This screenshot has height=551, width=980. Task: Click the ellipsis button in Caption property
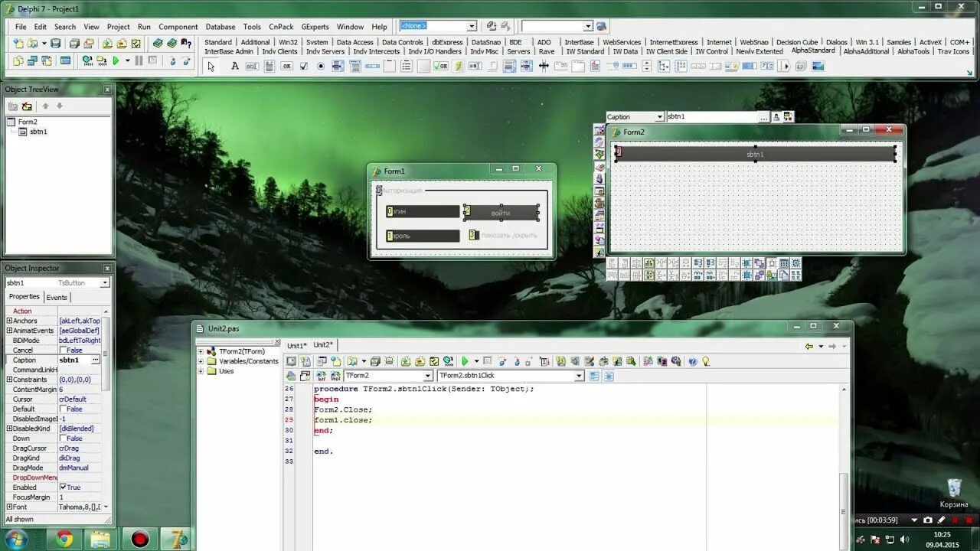point(96,360)
